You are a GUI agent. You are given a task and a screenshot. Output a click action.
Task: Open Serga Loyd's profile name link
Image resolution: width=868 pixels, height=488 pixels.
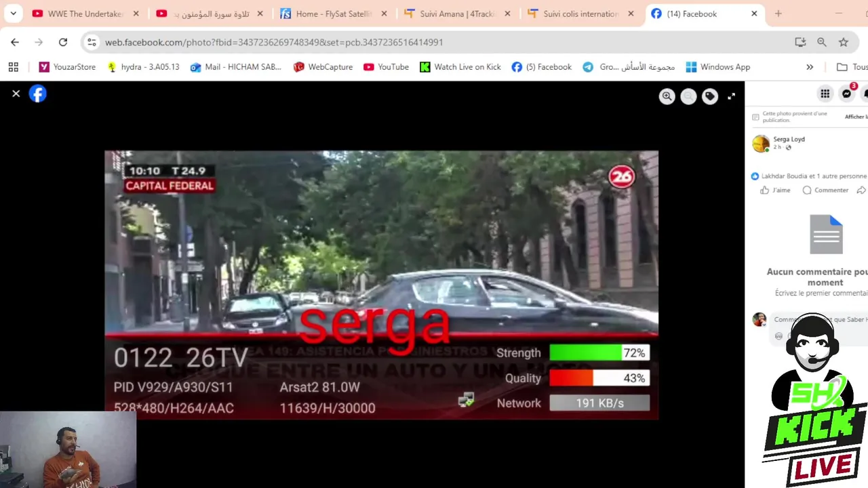[x=789, y=139]
